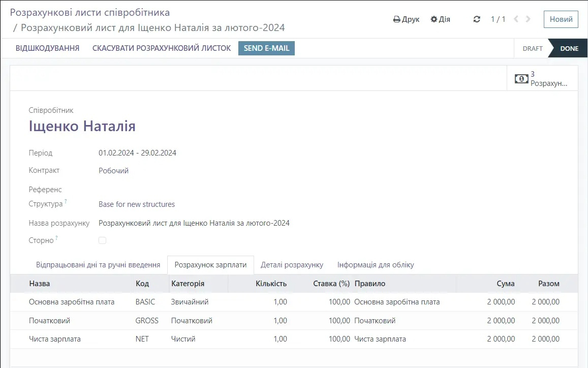588x368 pixels.
Task: Click the Новий button
Action: pos(561,19)
